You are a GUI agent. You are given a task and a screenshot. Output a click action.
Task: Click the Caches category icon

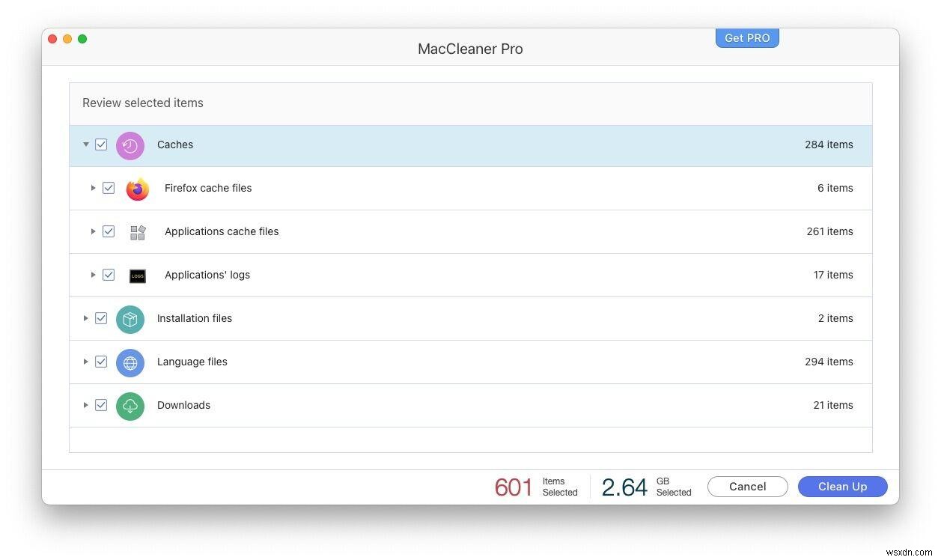pyautogui.click(x=130, y=145)
